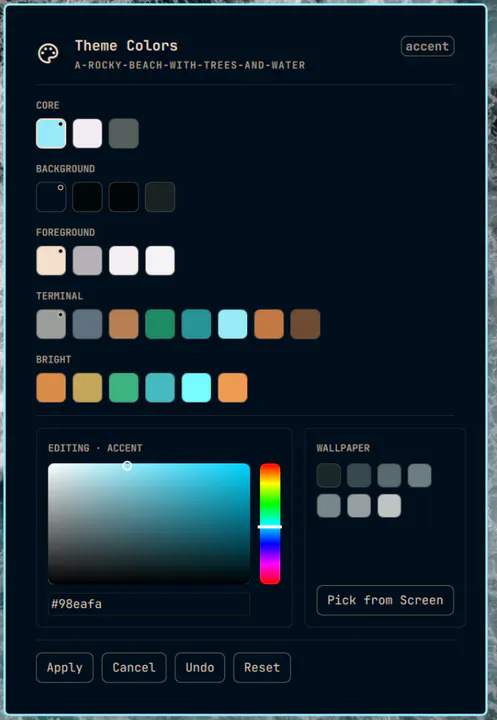Pick the fourth Wallpaper swatch in top row
This screenshot has height=720, width=497.
coord(420,475)
